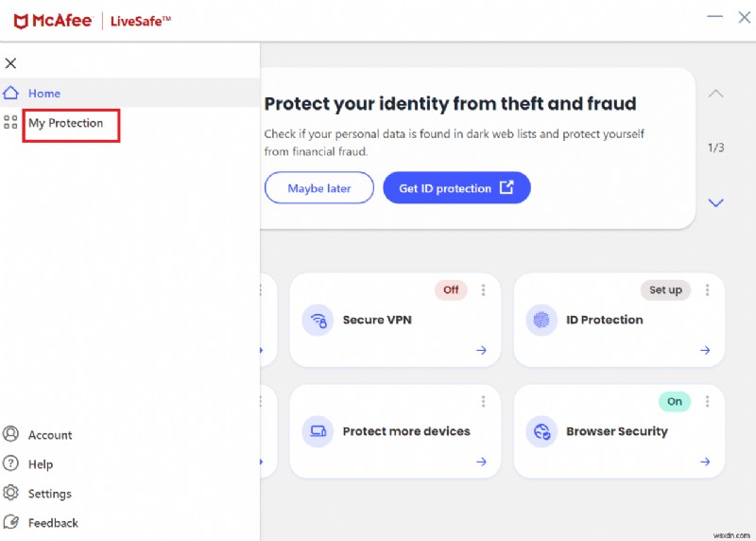
Task: Close the sidebar menu with X
Action: [10, 63]
